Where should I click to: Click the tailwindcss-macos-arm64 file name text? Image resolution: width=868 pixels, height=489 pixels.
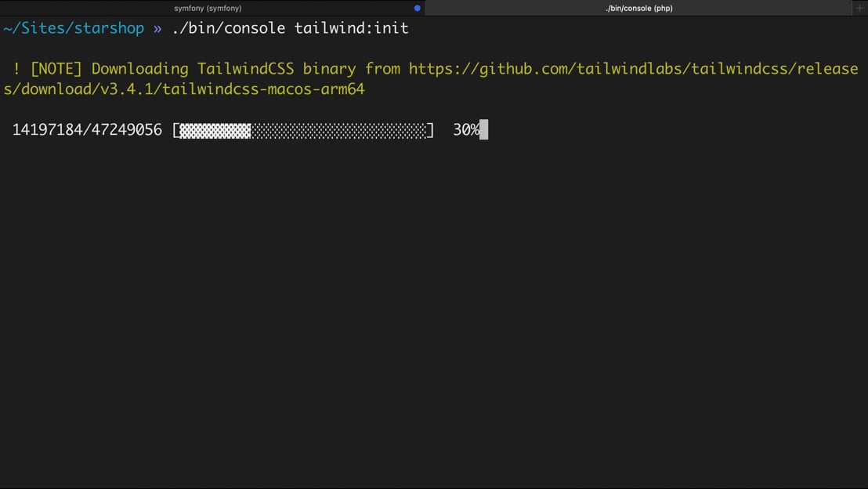263,89
